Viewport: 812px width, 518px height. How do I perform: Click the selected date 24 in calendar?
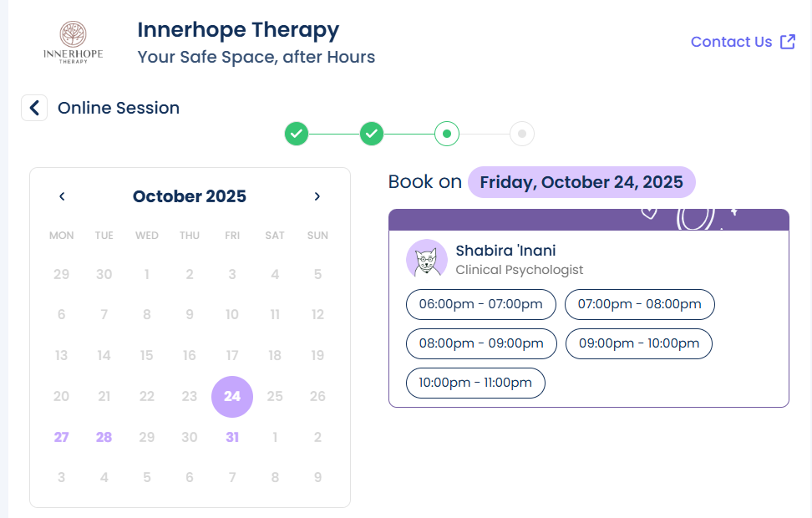point(232,396)
